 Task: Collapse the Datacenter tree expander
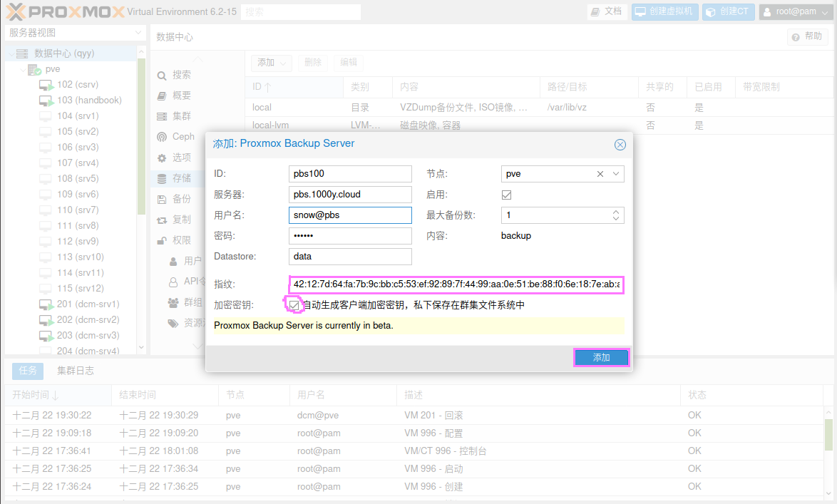11,54
